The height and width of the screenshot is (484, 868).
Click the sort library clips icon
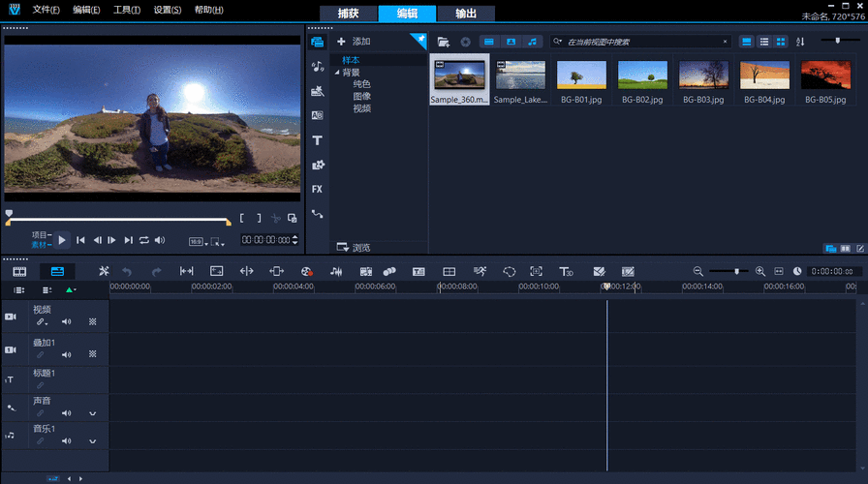pos(800,42)
